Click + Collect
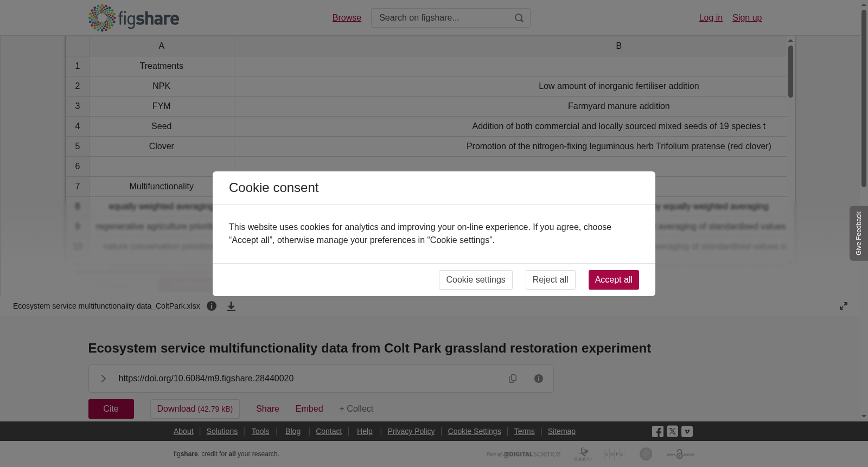The height and width of the screenshot is (467, 868). (356, 409)
